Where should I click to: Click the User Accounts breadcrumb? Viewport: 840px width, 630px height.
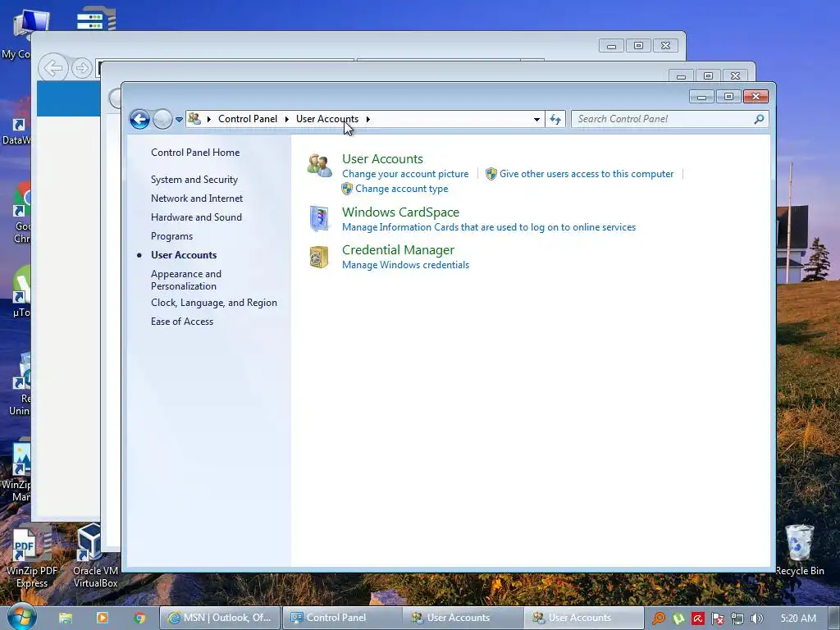point(327,119)
